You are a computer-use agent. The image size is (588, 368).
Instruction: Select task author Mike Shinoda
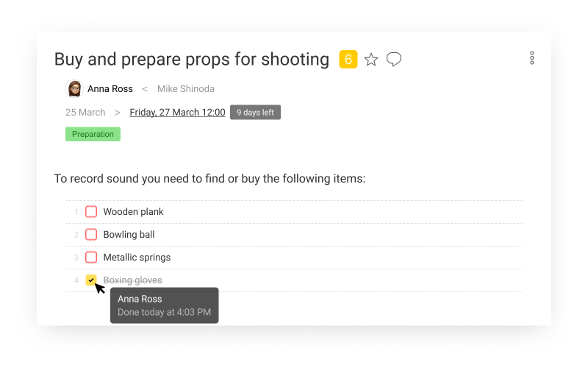click(x=186, y=89)
